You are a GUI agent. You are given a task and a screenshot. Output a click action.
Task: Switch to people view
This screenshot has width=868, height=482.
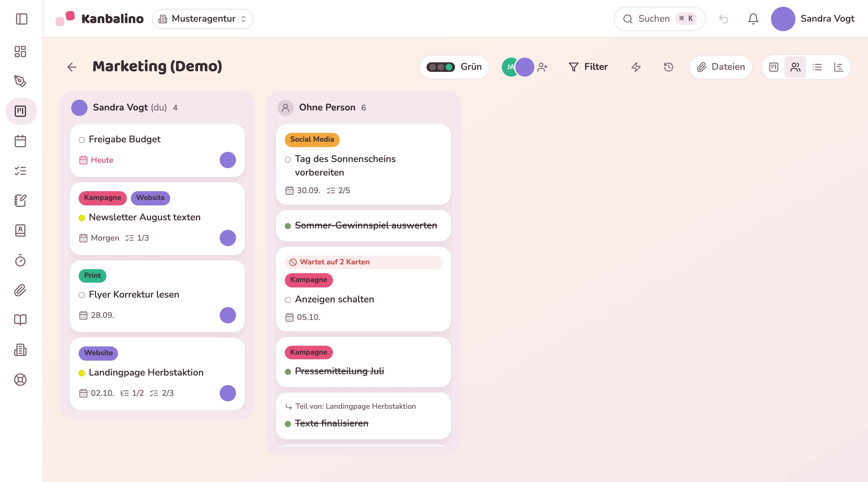(x=795, y=67)
